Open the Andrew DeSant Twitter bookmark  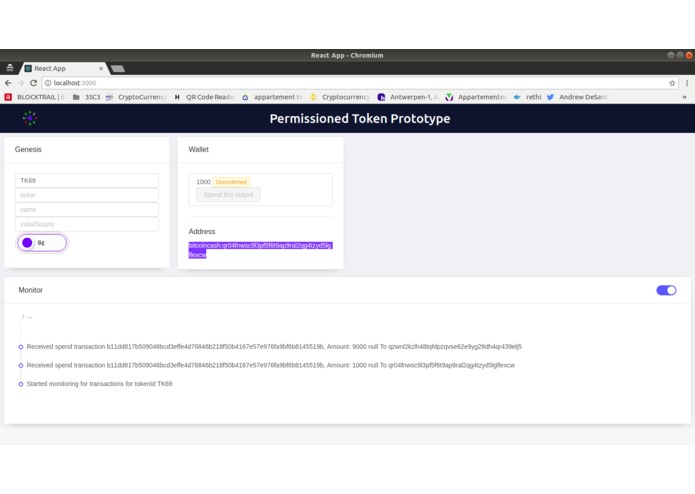point(577,97)
